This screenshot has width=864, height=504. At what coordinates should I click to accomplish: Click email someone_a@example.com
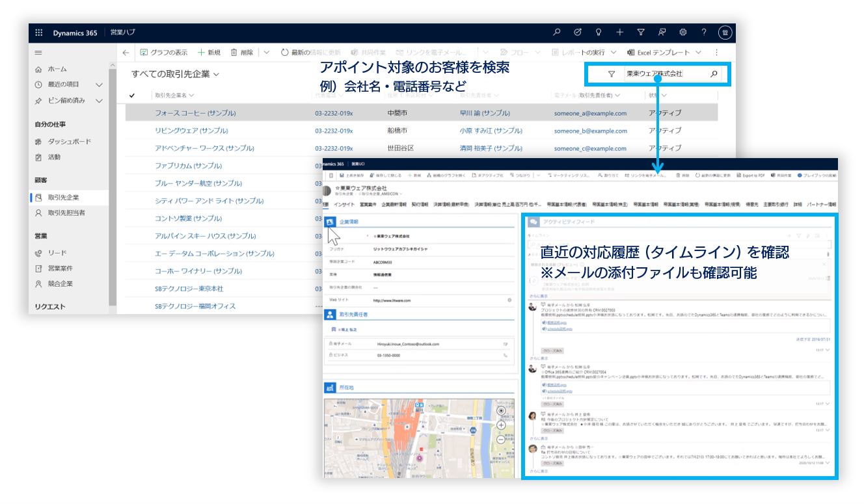(x=590, y=113)
